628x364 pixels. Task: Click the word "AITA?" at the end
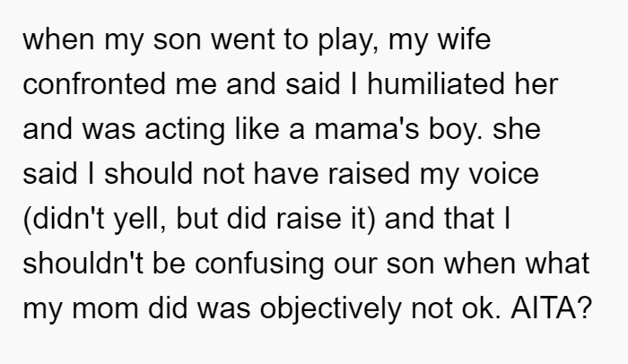pyautogui.click(x=551, y=308)
